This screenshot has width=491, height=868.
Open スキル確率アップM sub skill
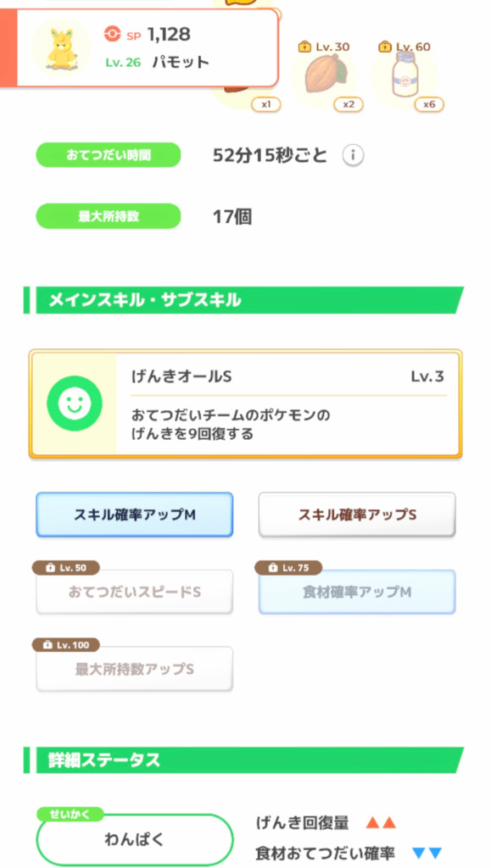coord(135,515)
